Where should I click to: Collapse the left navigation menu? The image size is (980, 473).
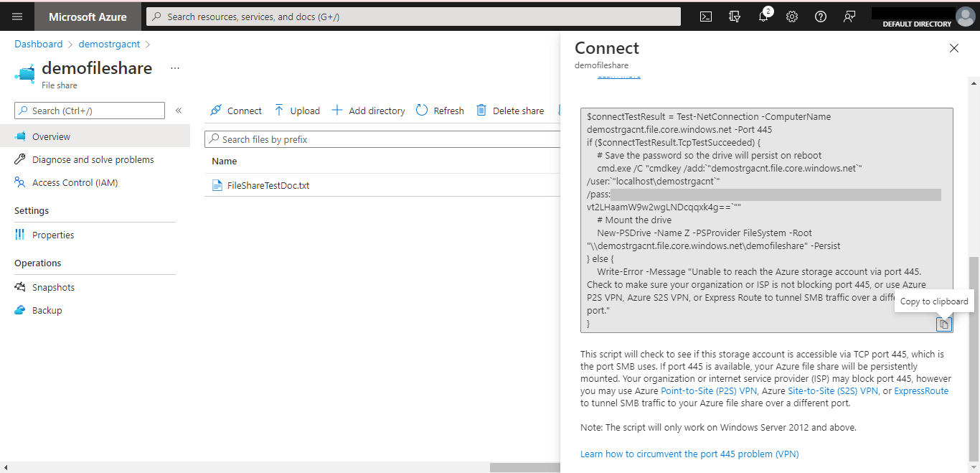(179, 111)
